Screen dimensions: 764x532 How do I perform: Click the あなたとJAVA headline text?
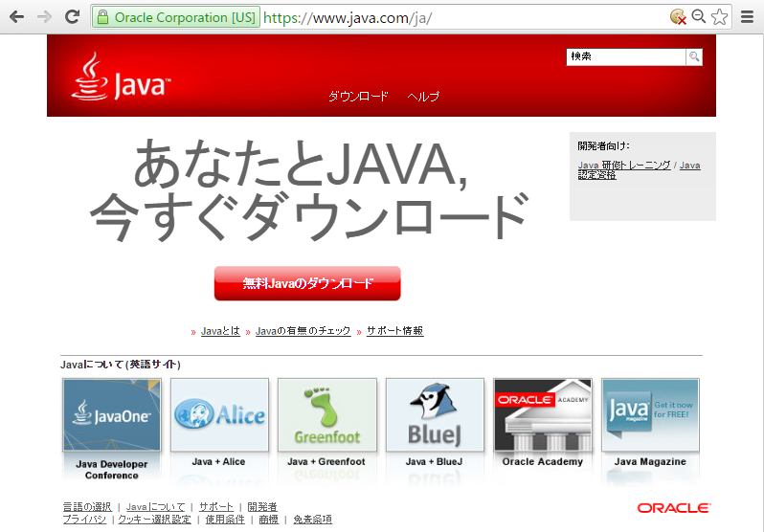pos(302,165)
